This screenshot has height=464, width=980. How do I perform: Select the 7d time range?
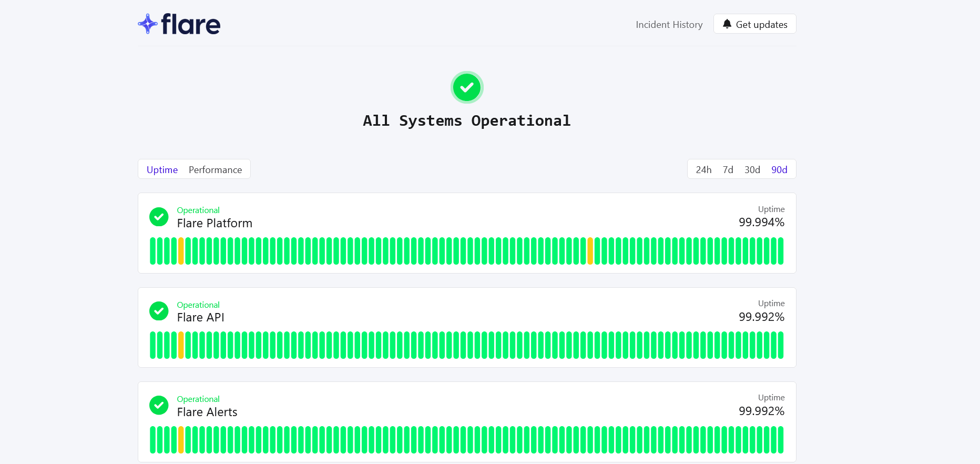pyautogui.click(x=728, y=170)
